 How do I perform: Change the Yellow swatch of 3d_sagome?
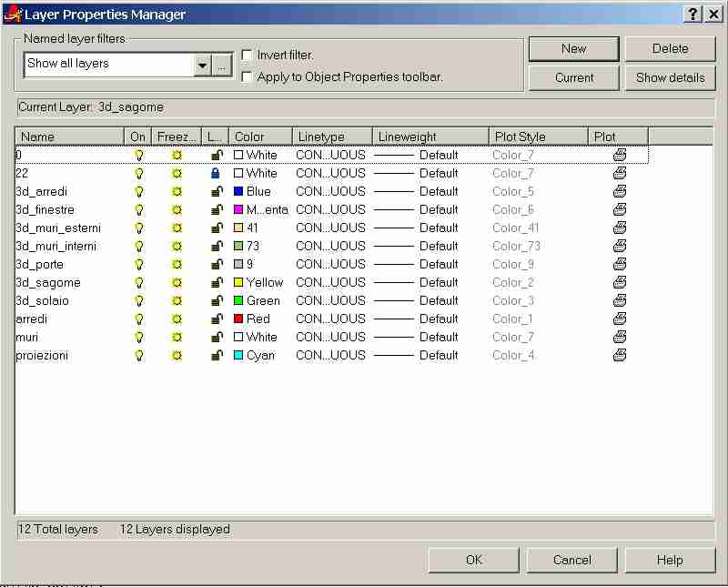coord(238,282)
